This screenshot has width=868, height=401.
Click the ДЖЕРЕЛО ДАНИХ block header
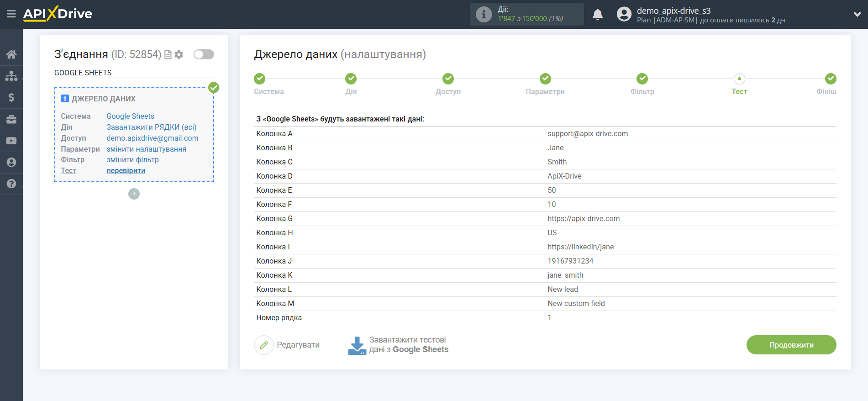click(104, 99)
